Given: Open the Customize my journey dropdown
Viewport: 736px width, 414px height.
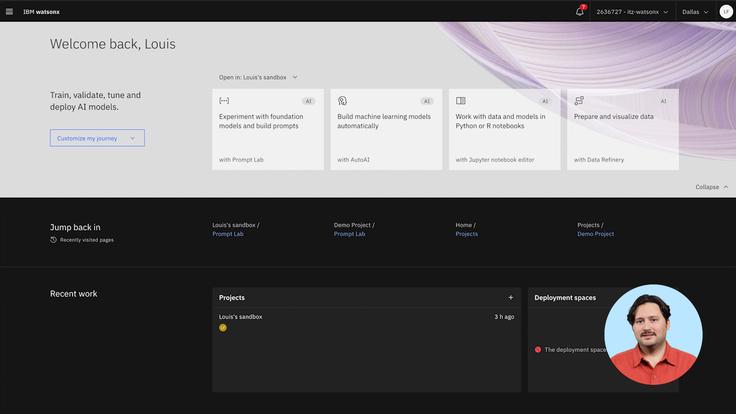Looking at the screenshot, I should [x=97, y=138].
